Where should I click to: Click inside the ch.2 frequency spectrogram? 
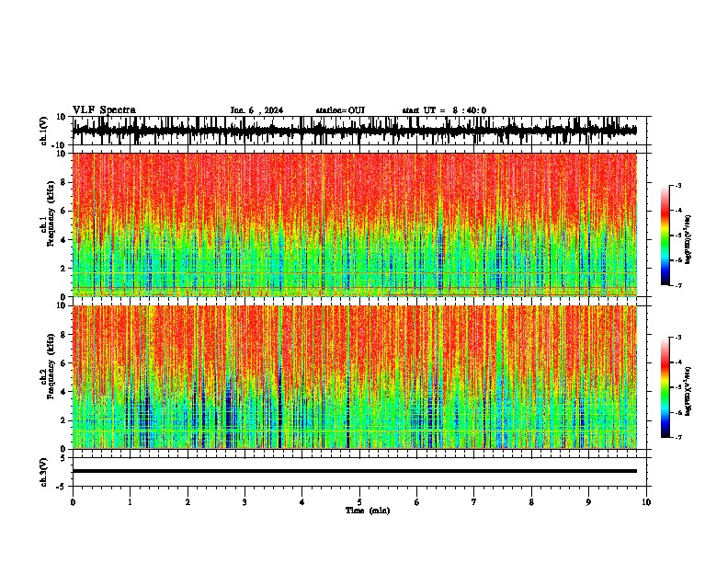pyautogui.click(x=354, y=377)
